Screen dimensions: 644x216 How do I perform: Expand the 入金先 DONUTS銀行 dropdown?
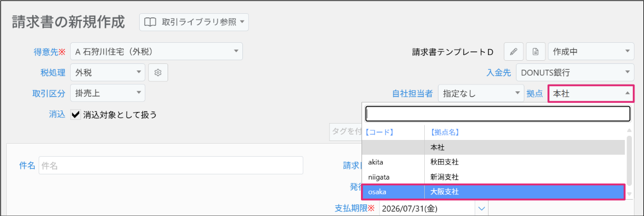point(574,72)
